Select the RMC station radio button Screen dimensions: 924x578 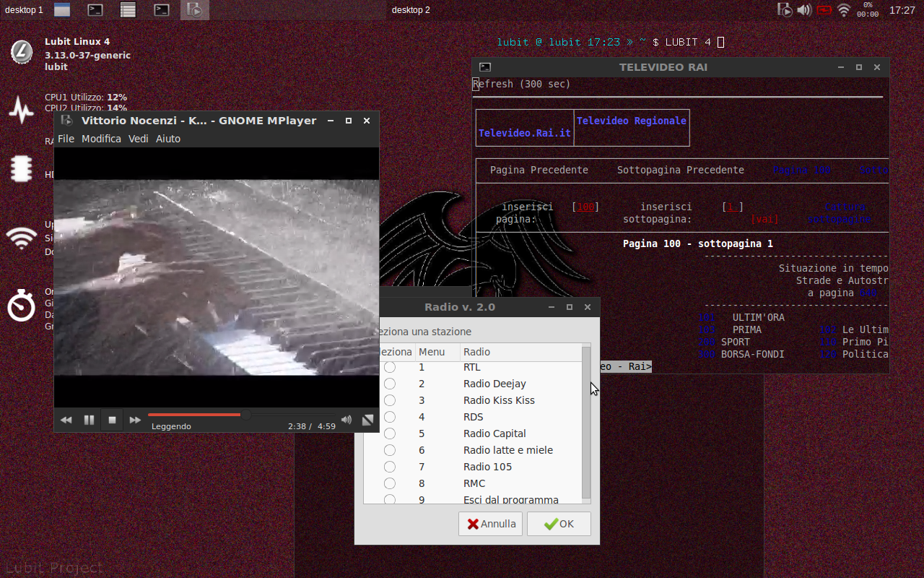[x=390, y=483]
